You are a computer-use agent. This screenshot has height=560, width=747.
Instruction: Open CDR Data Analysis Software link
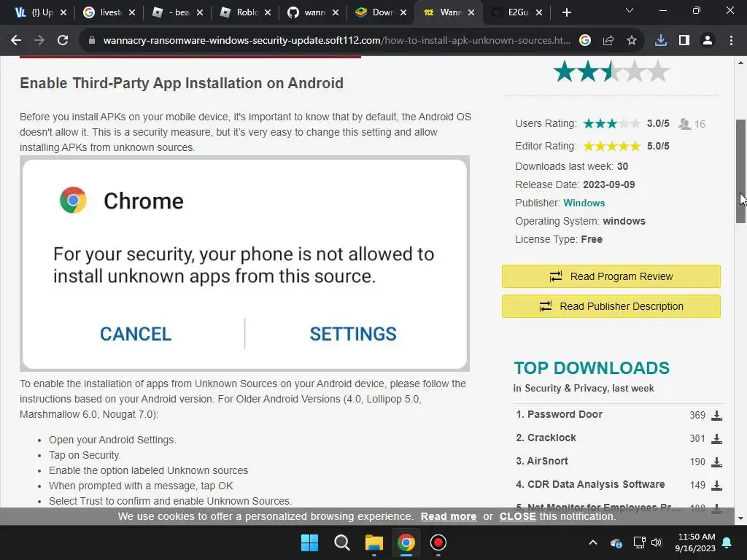tap(596, 484)
